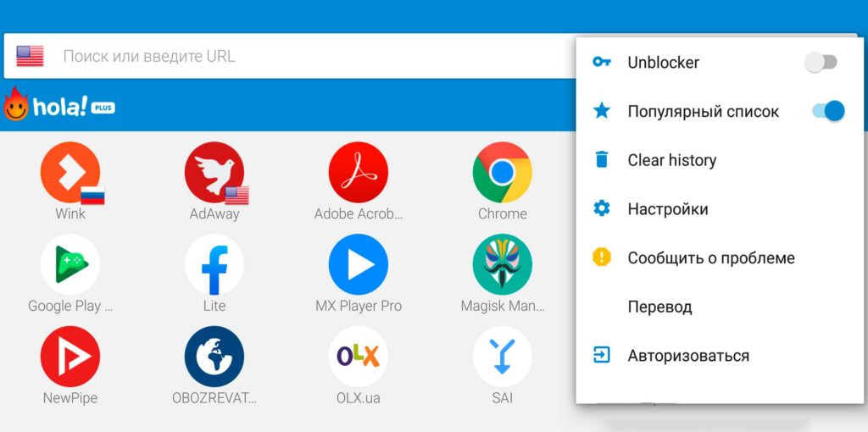Image resolution: width=868 pixels, height=432 pixels.
Task: Tap the sign-in arrow icon
Action: click(601, 355)
